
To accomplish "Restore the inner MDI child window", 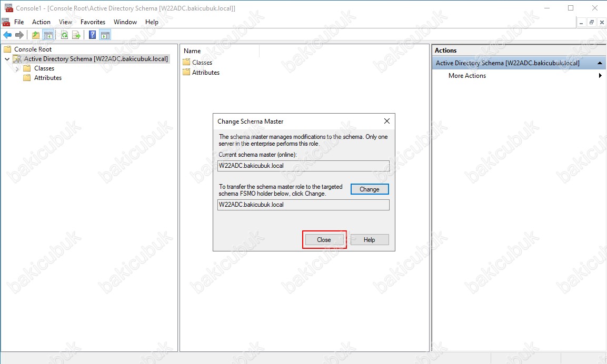I will pyautogui.click(x=592, y=23).
